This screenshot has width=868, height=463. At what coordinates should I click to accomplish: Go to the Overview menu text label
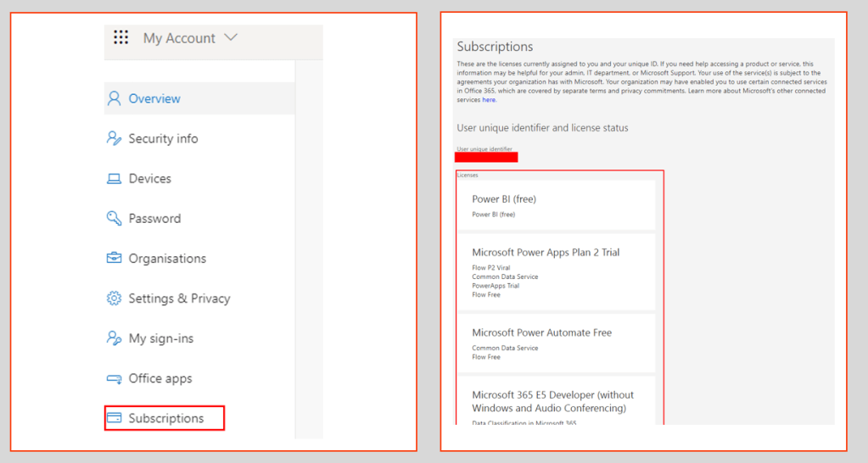[x=154, y=98]
